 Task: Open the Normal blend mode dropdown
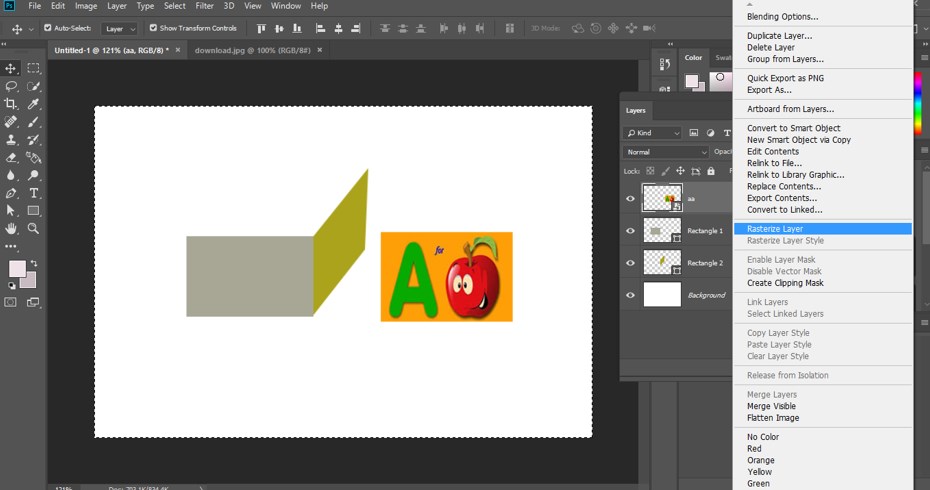(x=665, y=152)
